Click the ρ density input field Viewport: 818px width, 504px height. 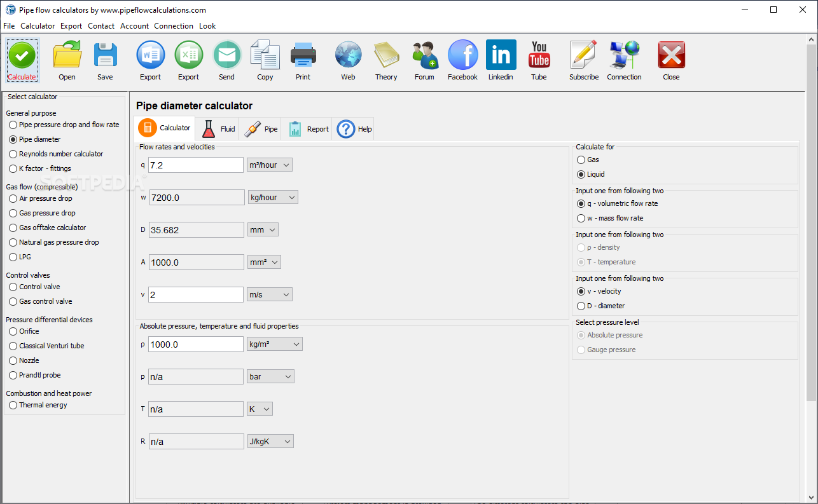pos(196,344)
